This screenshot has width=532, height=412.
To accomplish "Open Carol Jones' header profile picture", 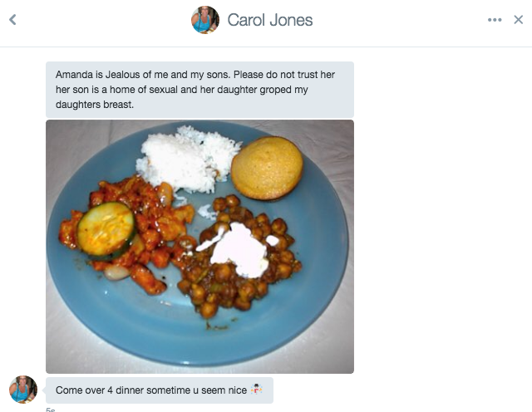I will pos(205,20).
